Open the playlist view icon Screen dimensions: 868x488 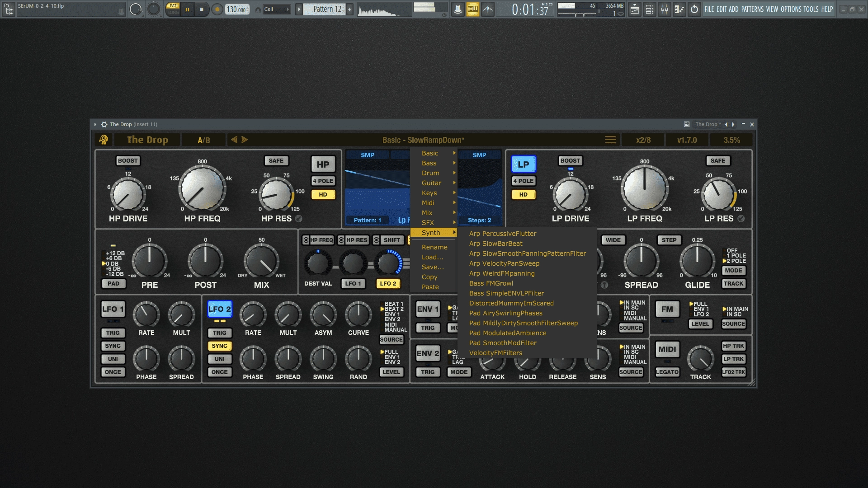[x=635, y=9]
